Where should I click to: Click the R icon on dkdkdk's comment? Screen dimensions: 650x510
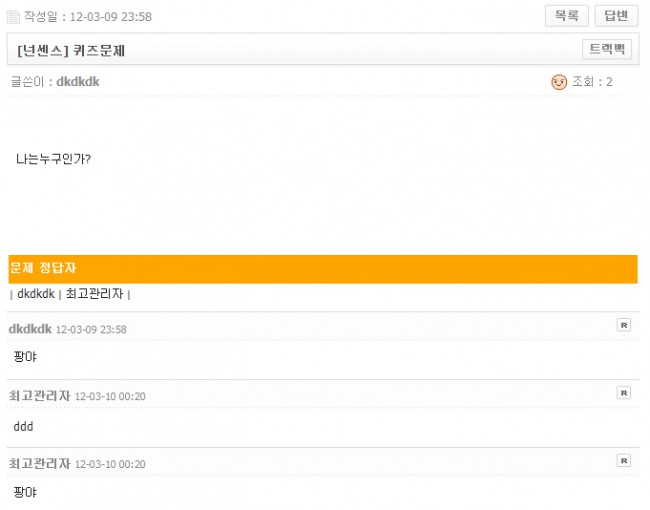(624, 325)
